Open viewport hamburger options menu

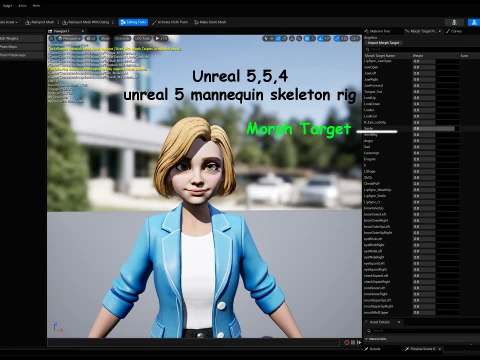point(52,38)
